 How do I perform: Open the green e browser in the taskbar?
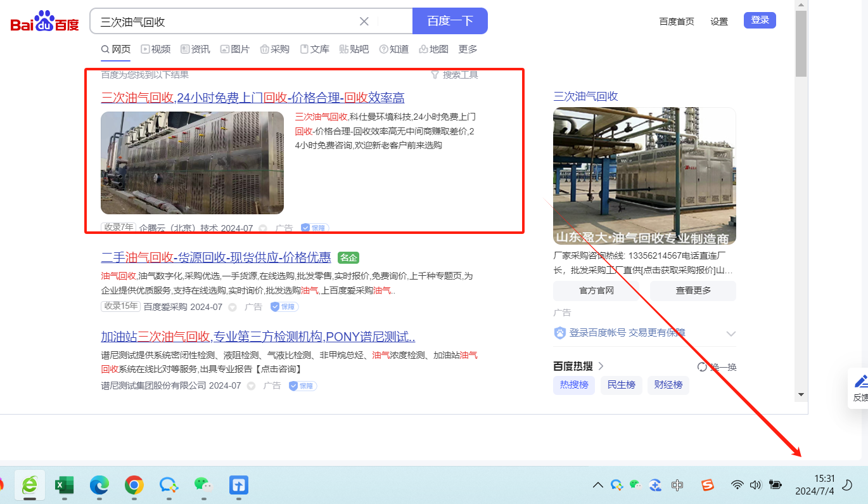tap(30, 486)
